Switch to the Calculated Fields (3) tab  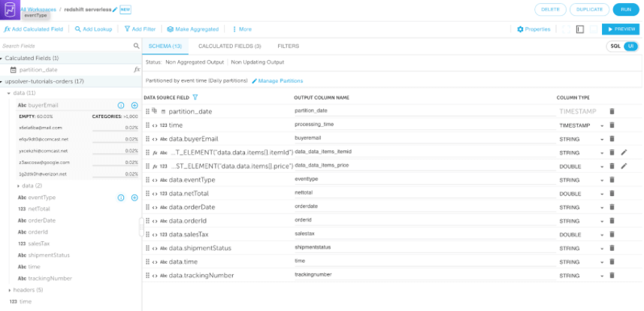click(x=229, y=47)
